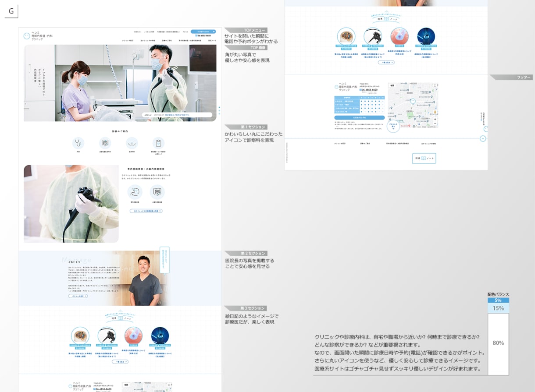The height and width of the screenshot is (392, 535).
Task: Click the back-to-top arrow circle in footer
Action: pos(483,138)
